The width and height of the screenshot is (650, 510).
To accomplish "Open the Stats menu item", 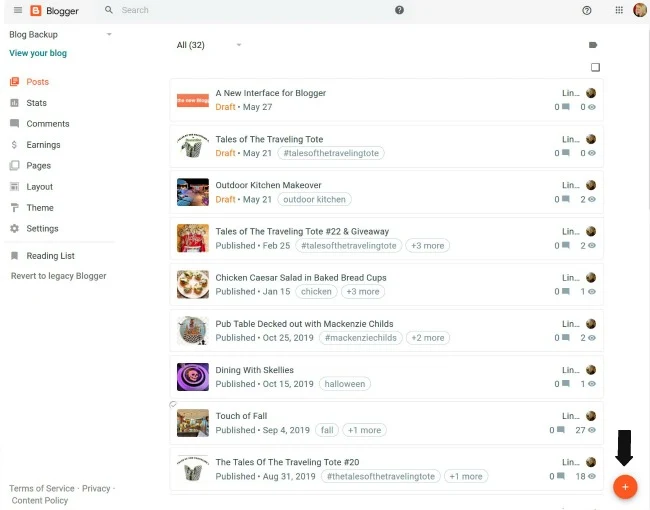I will 36,103.
